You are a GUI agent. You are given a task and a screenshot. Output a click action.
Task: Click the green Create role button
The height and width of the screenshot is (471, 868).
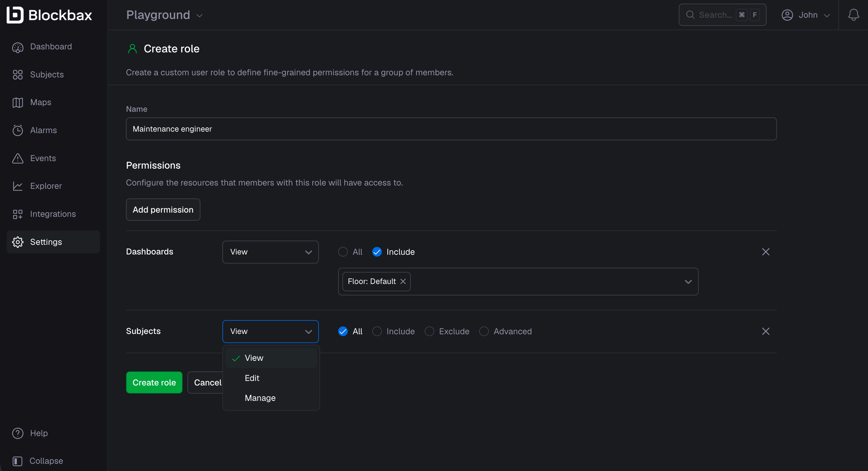point(154,383)
